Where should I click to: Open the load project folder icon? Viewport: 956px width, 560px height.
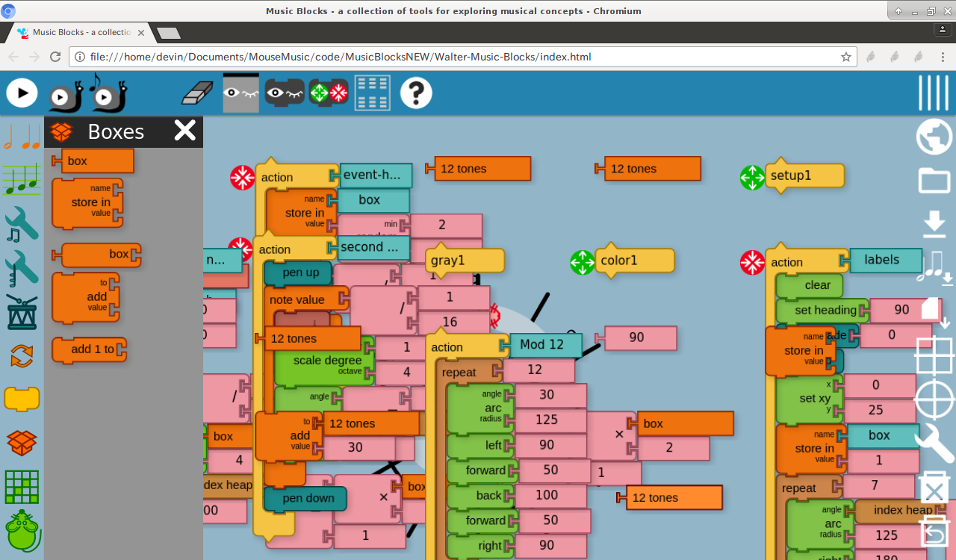(x=934, y=181)
